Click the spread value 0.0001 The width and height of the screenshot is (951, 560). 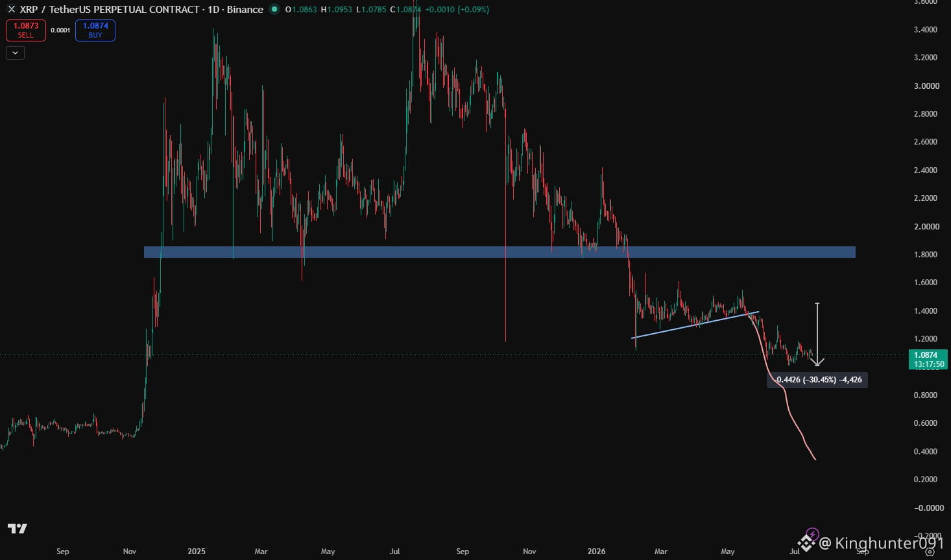pyautogui.click(x=60, y=30)
